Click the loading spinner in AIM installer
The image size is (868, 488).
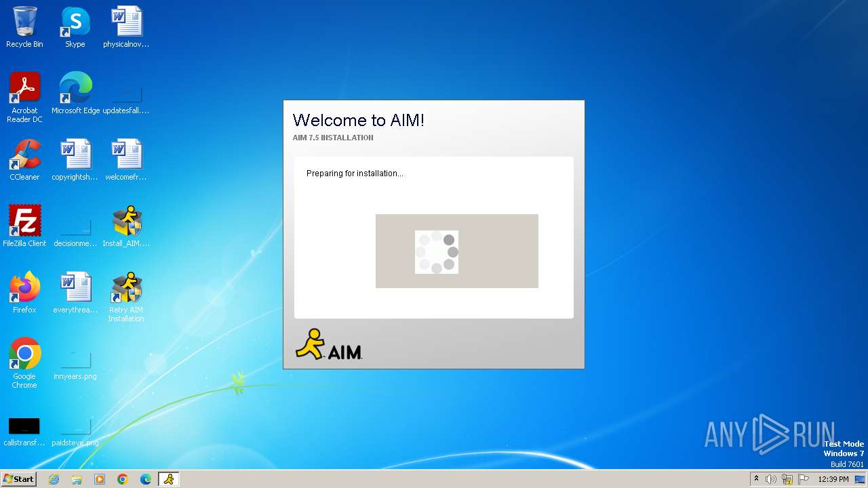coord(437,251)
